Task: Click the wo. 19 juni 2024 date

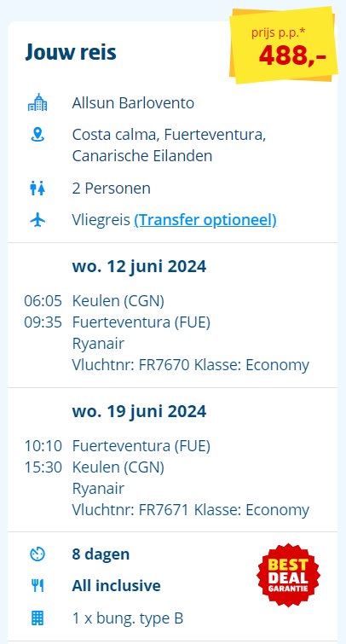Action: coord(139,411)
